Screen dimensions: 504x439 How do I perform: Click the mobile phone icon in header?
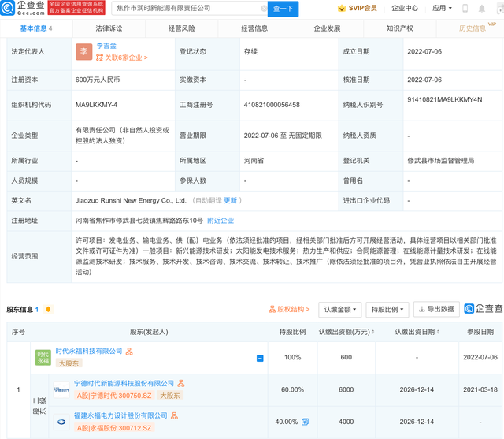465,9
